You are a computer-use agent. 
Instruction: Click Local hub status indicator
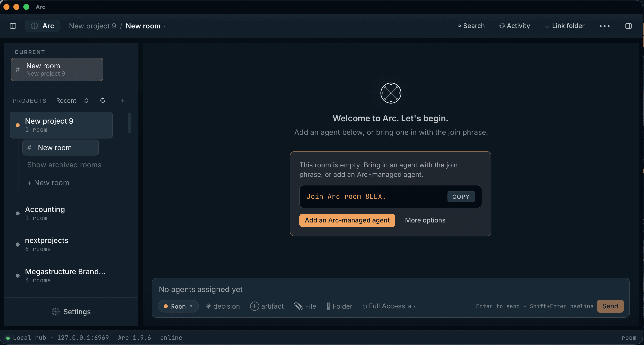tap(57, 338)
